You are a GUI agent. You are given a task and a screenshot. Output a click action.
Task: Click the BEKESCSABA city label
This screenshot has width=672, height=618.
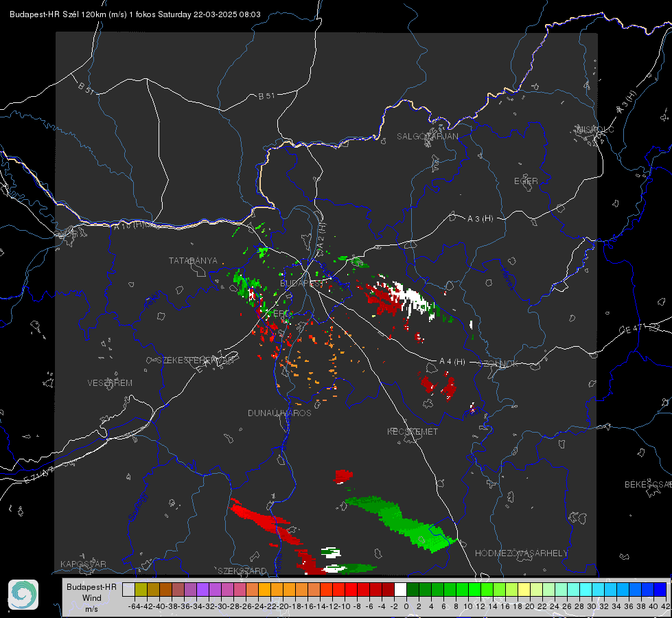[648, 484]
